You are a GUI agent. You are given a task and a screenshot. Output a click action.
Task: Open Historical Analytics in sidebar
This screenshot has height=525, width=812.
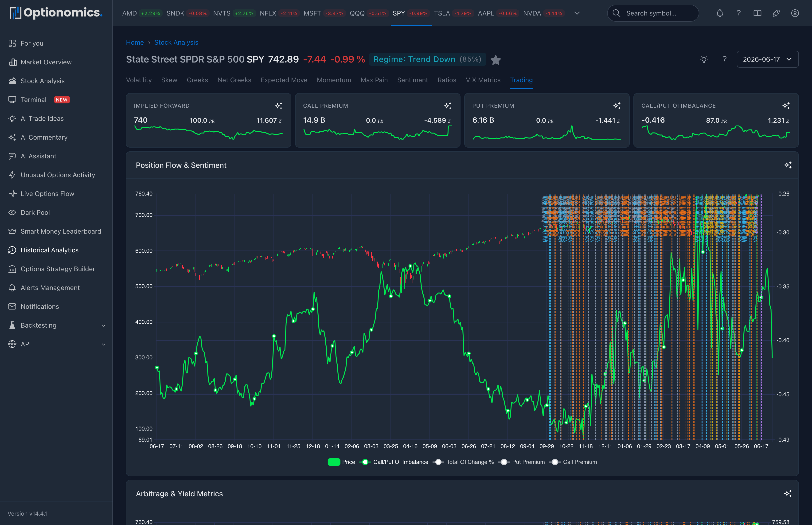(x=56, y=250)
